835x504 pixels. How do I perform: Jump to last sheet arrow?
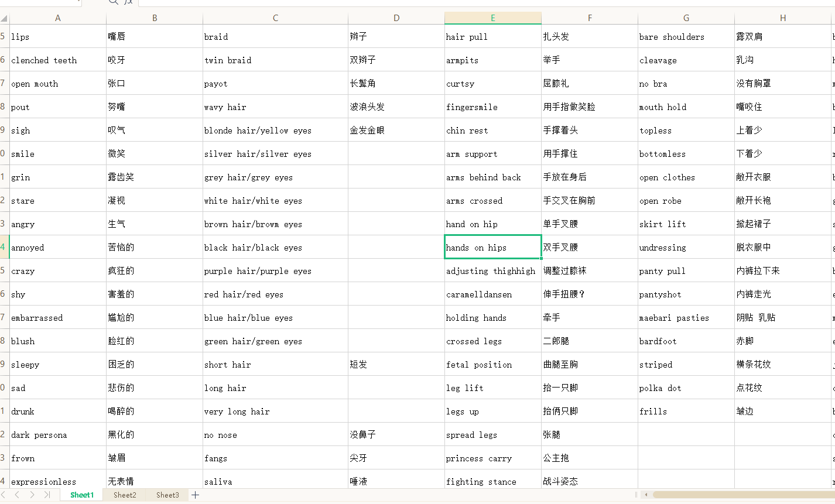47,495
